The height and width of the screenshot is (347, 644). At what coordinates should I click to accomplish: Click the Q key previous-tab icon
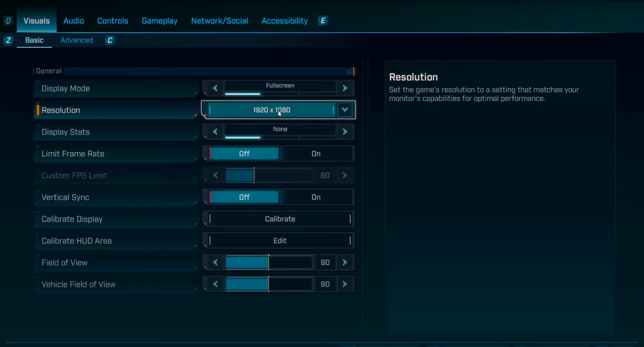8,21
